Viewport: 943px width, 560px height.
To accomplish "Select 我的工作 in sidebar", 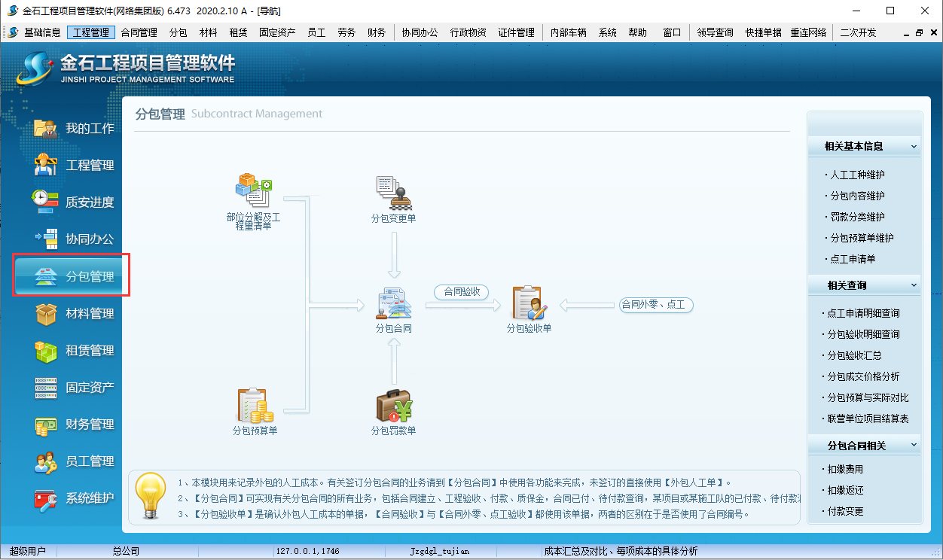I will click(x=74, y=128).
